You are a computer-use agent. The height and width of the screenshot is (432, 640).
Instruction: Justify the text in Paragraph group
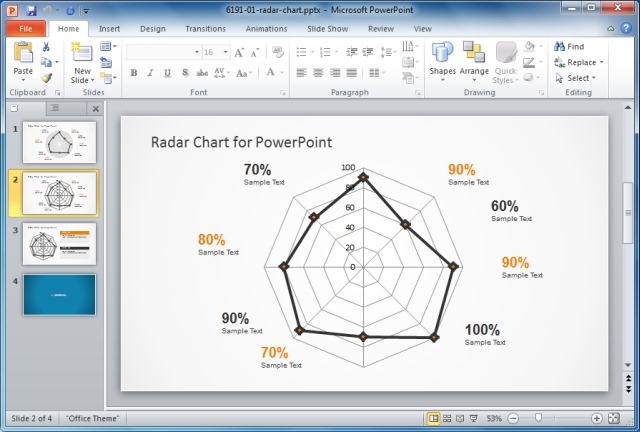(351, 73)
